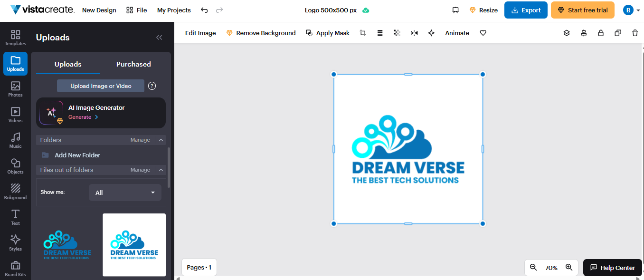This screenshot has width=644, height=280.
Task: Click the cloud saved status icon
Action: (366, 10)
